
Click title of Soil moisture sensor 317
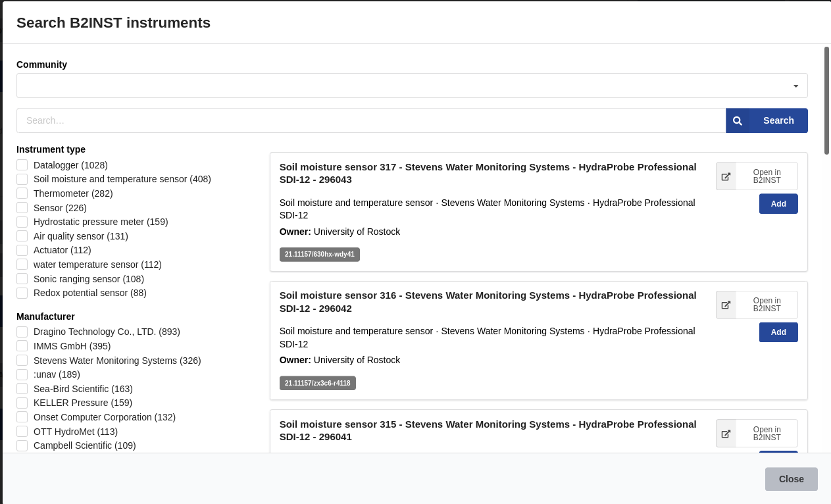(x=488, y=173)
